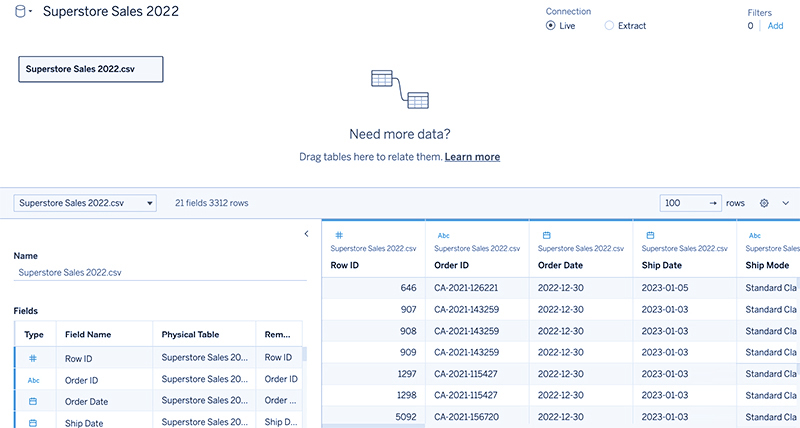Image resolution: width=800 pixels, height=428 pixels.
Task: Click the cell with Row ID 5092
Action: (x=373, y=417)
